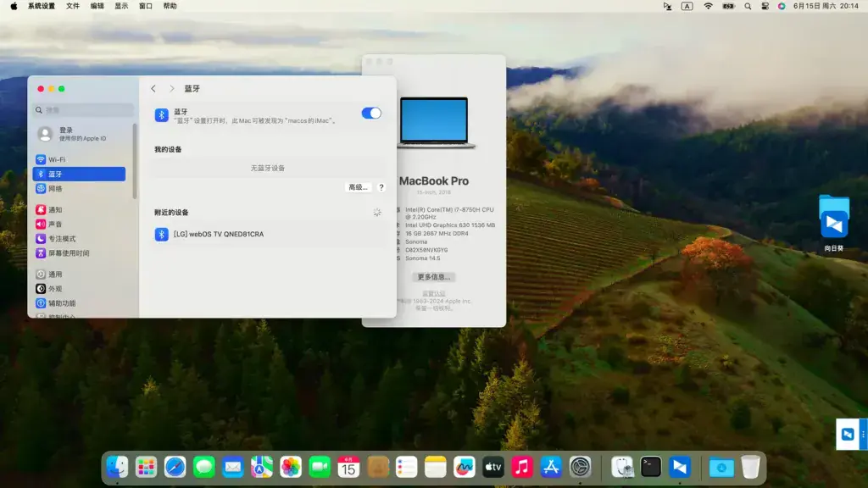
Task: Open the 文件 menu
Action: [73, 6]
